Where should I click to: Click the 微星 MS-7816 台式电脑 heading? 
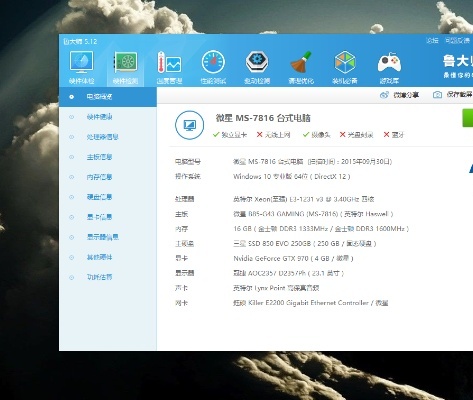[x=263, y=118]
